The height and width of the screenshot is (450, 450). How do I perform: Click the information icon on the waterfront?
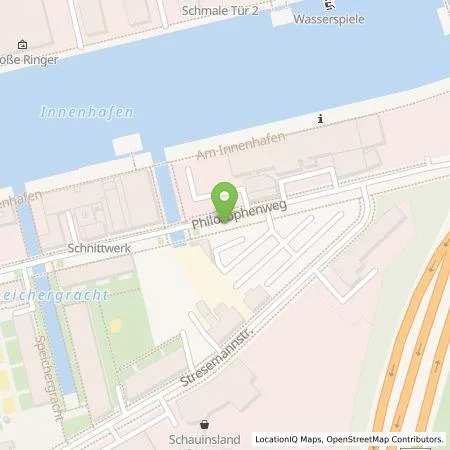click(x=320, y=118)
